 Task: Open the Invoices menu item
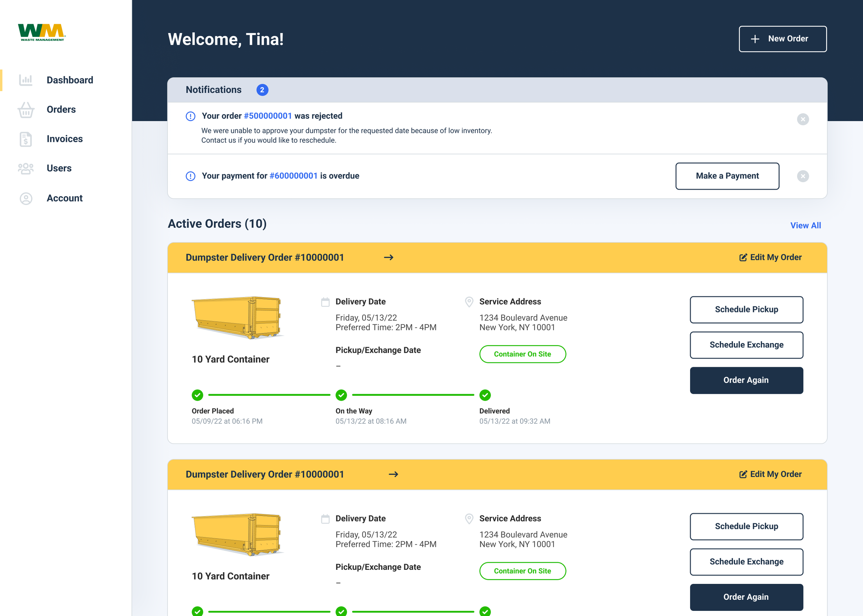point(65,139)
